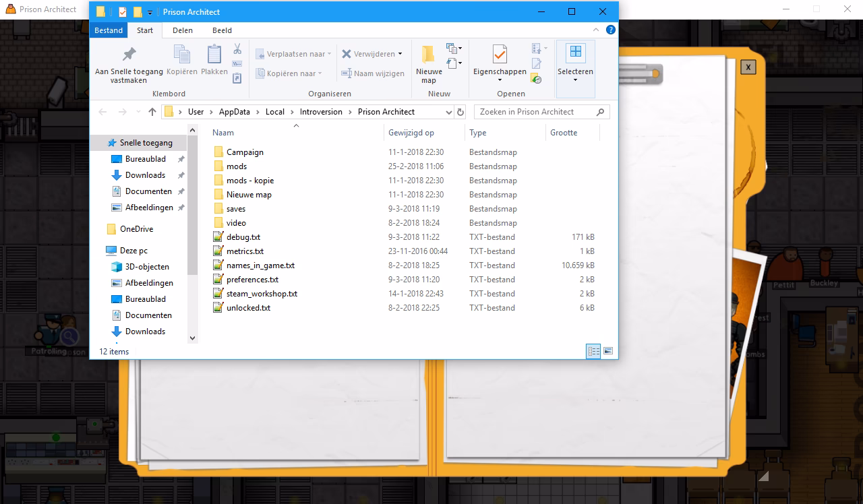Open Kopiëren naar dropdown
Viewport: 863px width, 504px height.
(290, 73)
